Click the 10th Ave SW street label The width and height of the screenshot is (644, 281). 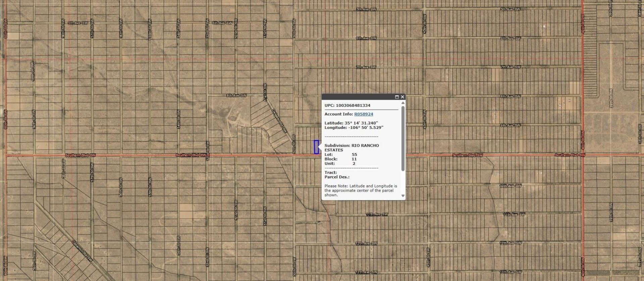coord(511,186)
